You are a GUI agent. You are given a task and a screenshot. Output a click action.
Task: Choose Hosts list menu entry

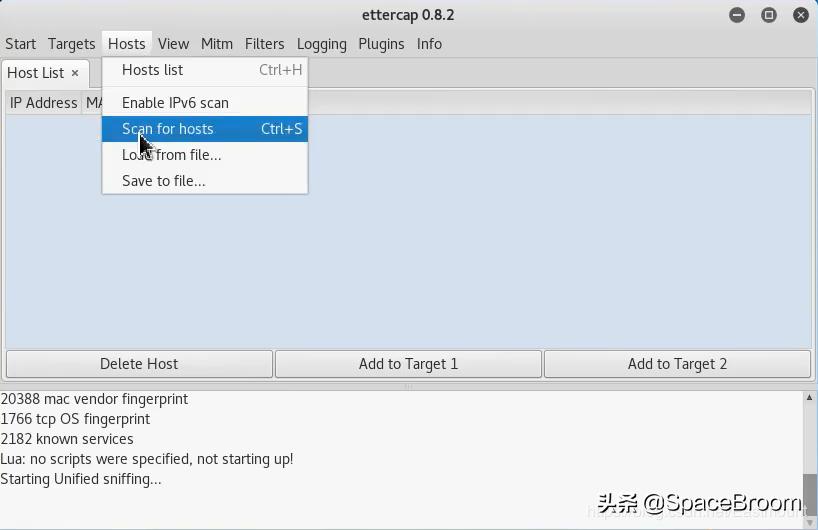click(x=153, y=70)
